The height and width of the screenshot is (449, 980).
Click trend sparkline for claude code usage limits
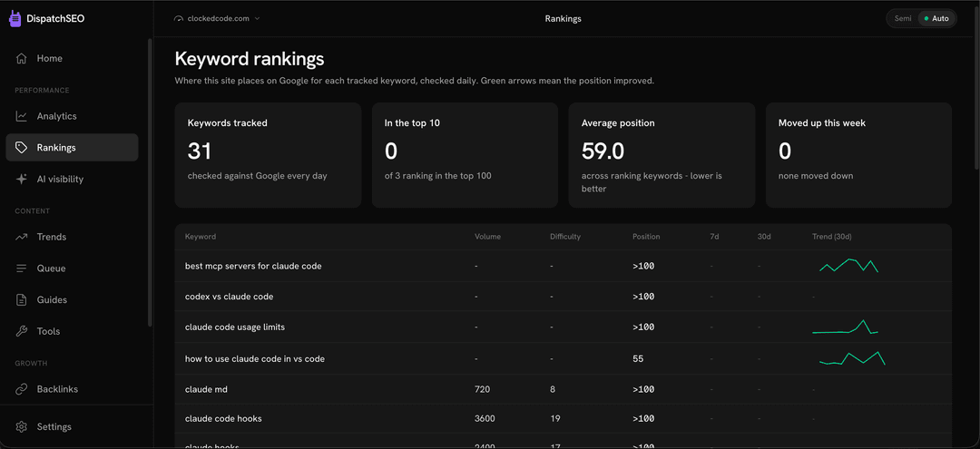pyautogui.click(x=845, y=327)
